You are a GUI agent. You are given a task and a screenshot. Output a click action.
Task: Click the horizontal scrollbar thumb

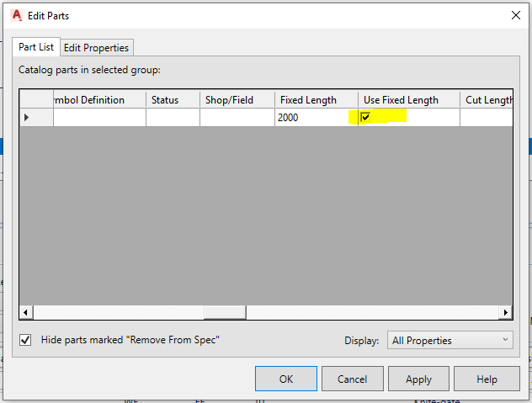(225, 312)
